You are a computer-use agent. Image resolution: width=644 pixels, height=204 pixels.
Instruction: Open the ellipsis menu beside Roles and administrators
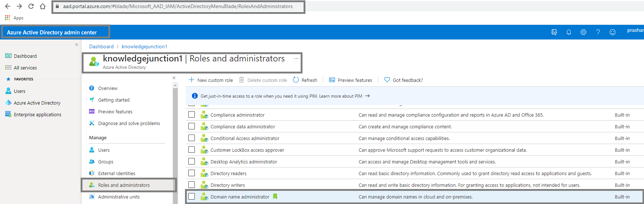pos(296,58)
